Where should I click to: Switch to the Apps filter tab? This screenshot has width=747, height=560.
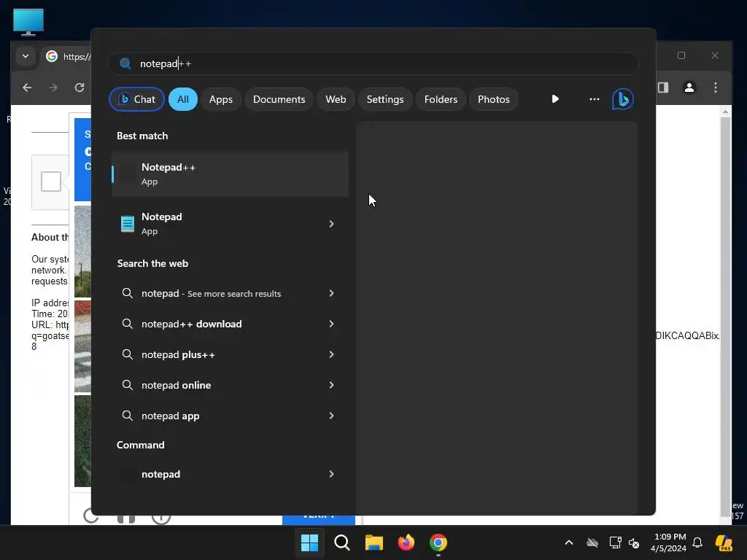click(x=220, y=99)
